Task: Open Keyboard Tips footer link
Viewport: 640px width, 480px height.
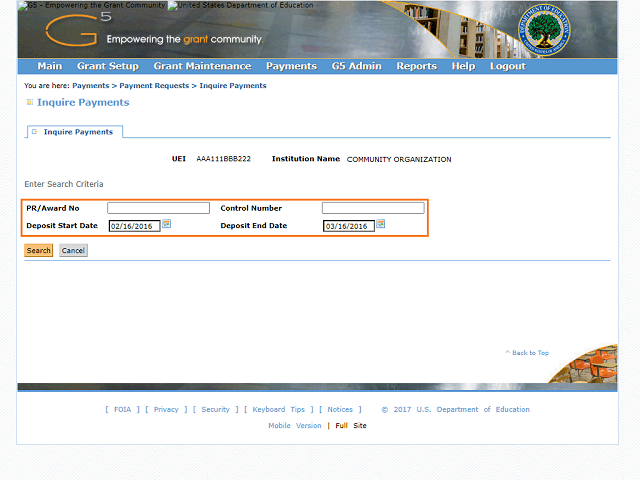Action: pyautogui.click(x=278, y=409)
